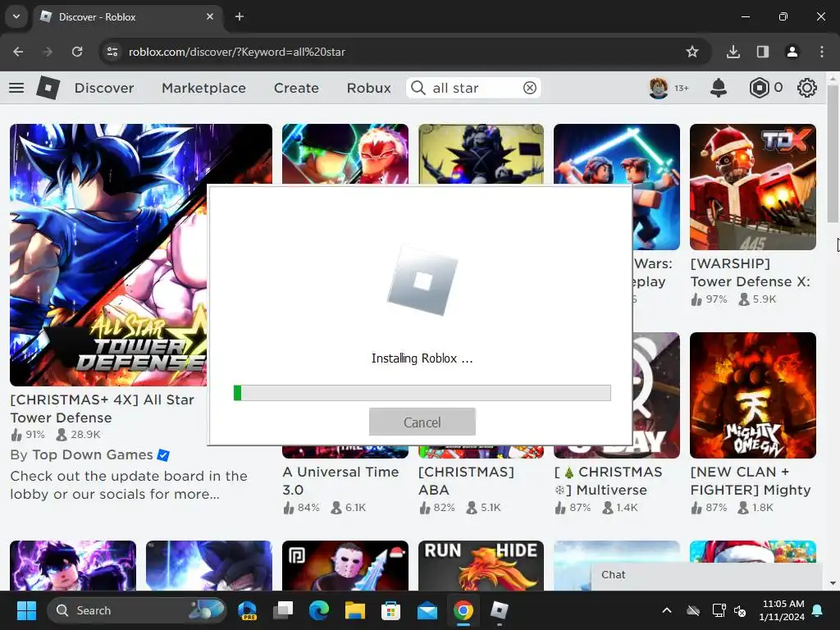Open Chrome three-dot menu
This screenshot has width=840, height=630.
pos(821,52)
